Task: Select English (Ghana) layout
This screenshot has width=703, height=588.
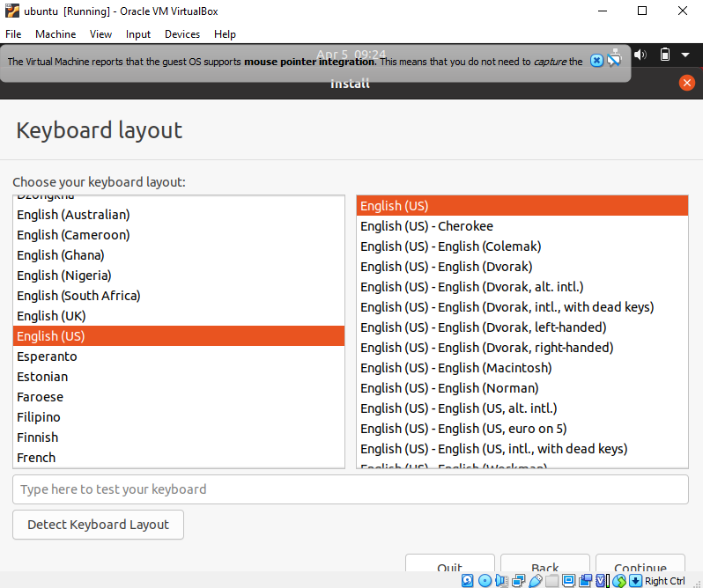Action: pos(179,255)
